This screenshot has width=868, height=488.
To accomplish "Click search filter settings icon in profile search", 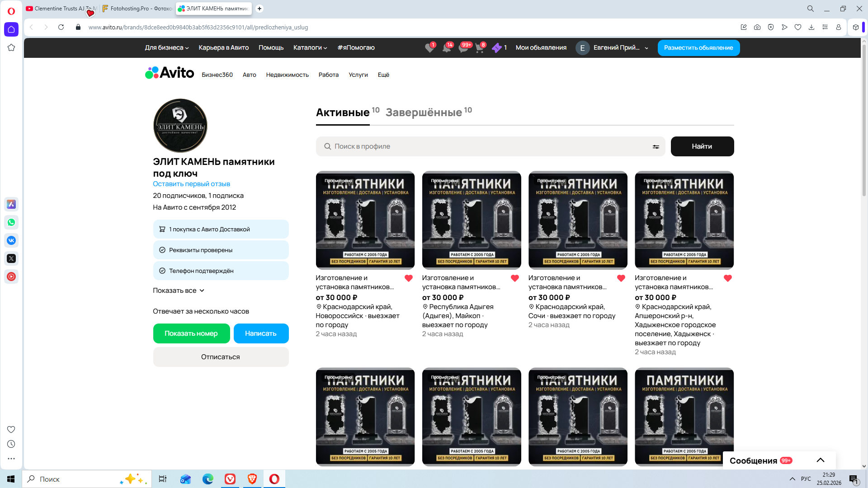I will [656, 146].
